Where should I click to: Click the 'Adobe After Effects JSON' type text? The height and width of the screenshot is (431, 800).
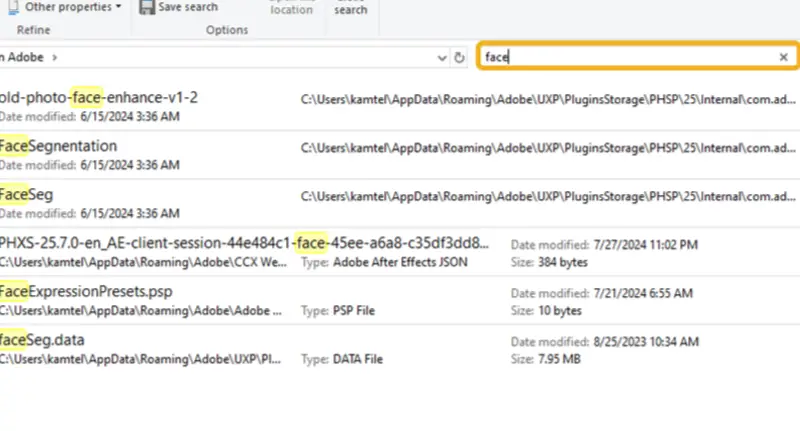(400, 262)
